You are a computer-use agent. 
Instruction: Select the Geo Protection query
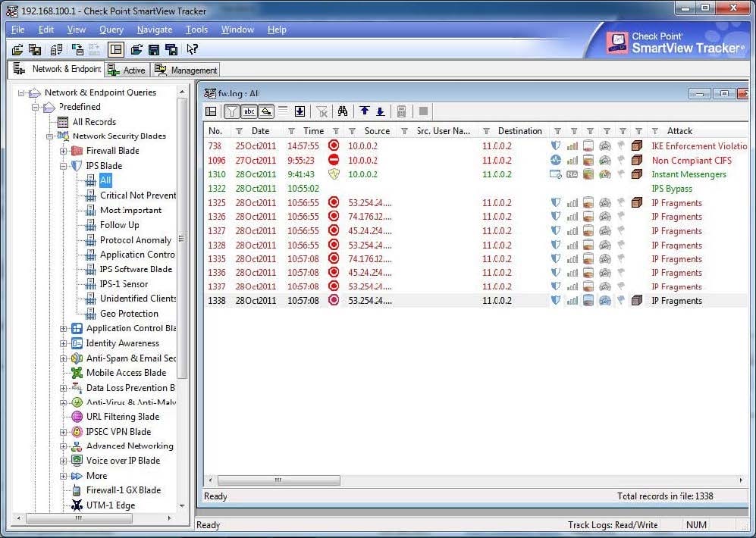point(129,314)
